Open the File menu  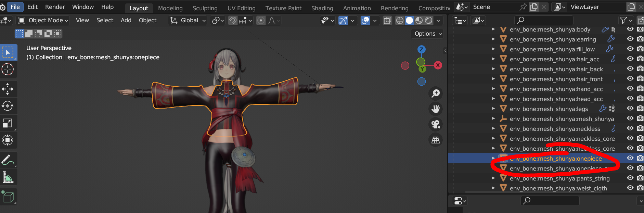[x=15, y=7]
